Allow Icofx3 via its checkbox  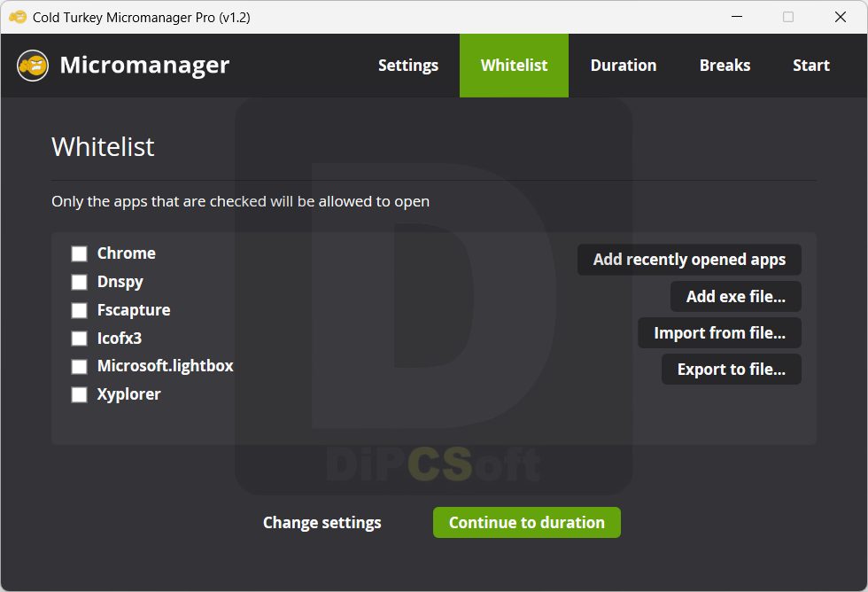(79, 339)
